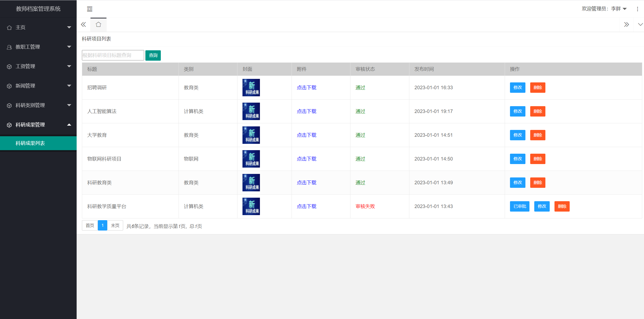Open the vertical three-dot more menu
Viewport: 644px width, 319px height.
coord(637,9)
